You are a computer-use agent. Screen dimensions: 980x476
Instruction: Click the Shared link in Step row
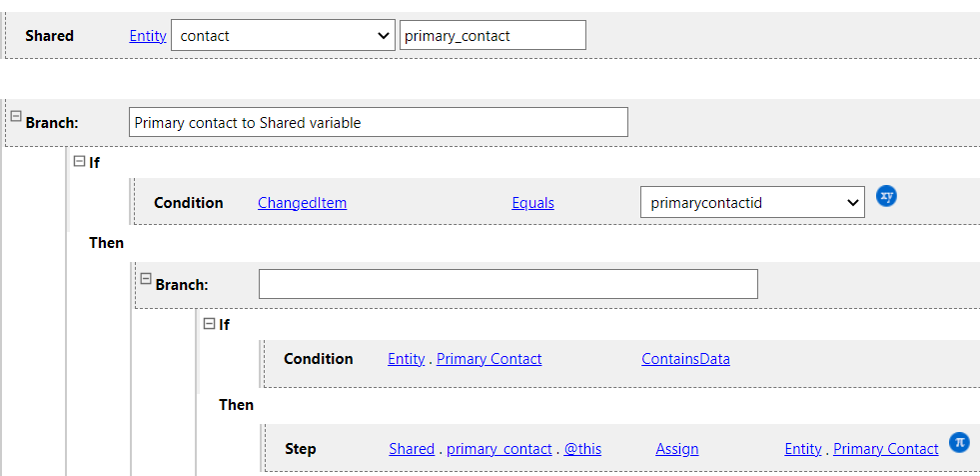(412, 449)
